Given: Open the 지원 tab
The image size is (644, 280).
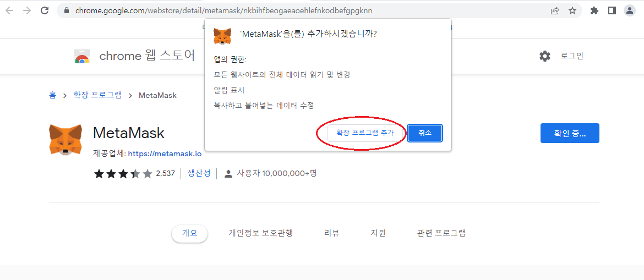Looking at the screenshot, I should pyautogui.click(x=378, y=233).
